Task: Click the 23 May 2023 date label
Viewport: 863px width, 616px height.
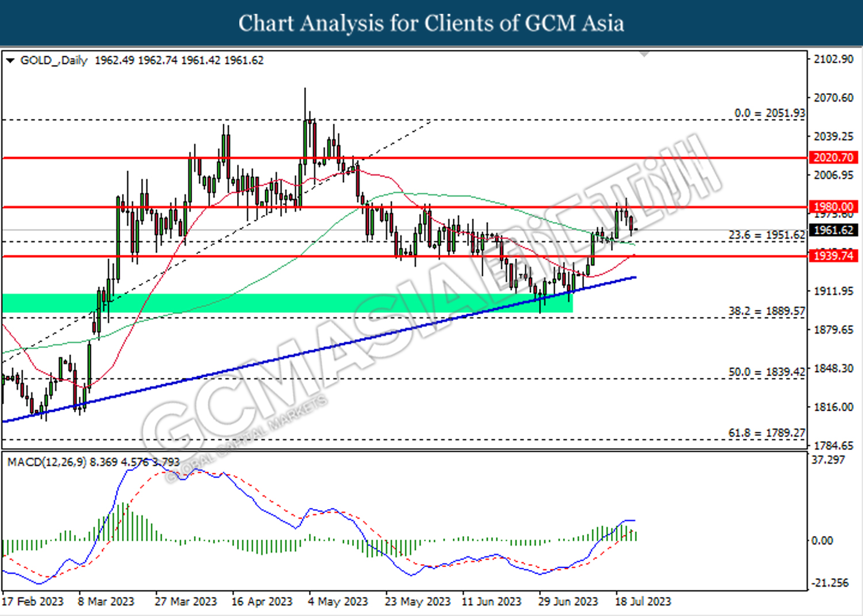Action: pos(418,602)
